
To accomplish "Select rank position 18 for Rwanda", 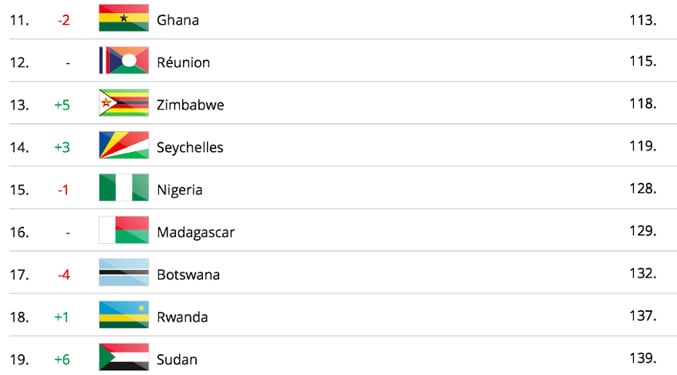I will coord(19,317).
